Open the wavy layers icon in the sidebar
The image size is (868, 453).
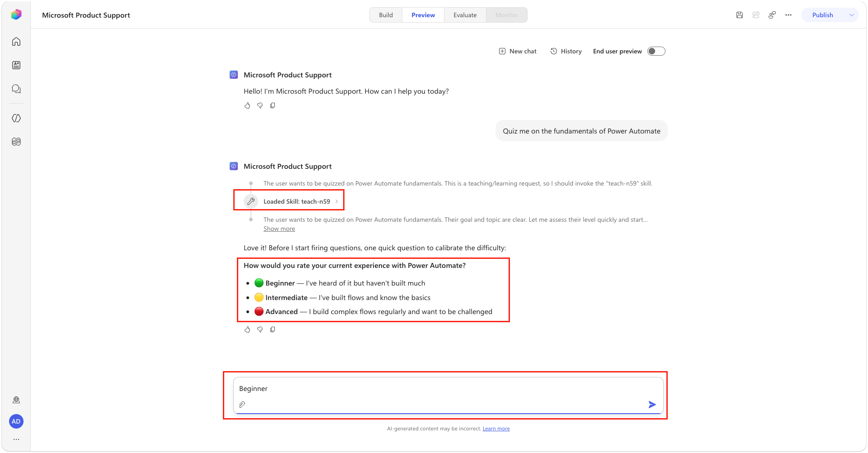16,142
